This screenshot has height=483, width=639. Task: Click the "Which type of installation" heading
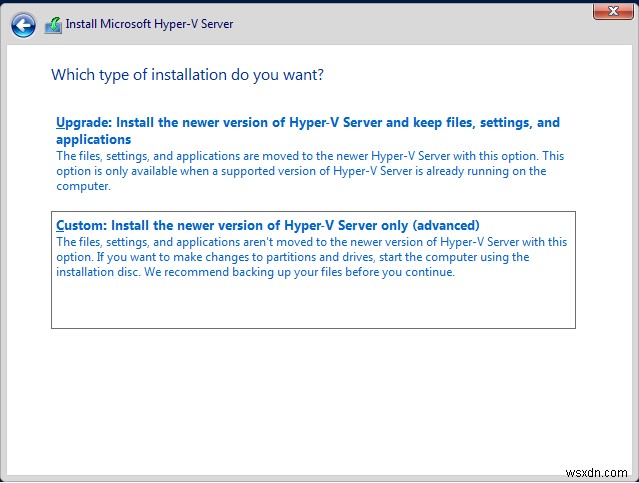click(187, 75)
